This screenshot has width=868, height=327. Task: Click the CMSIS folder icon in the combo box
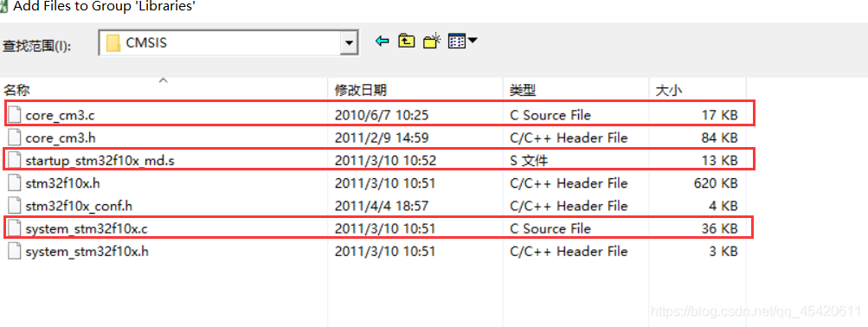coord(113,42)
